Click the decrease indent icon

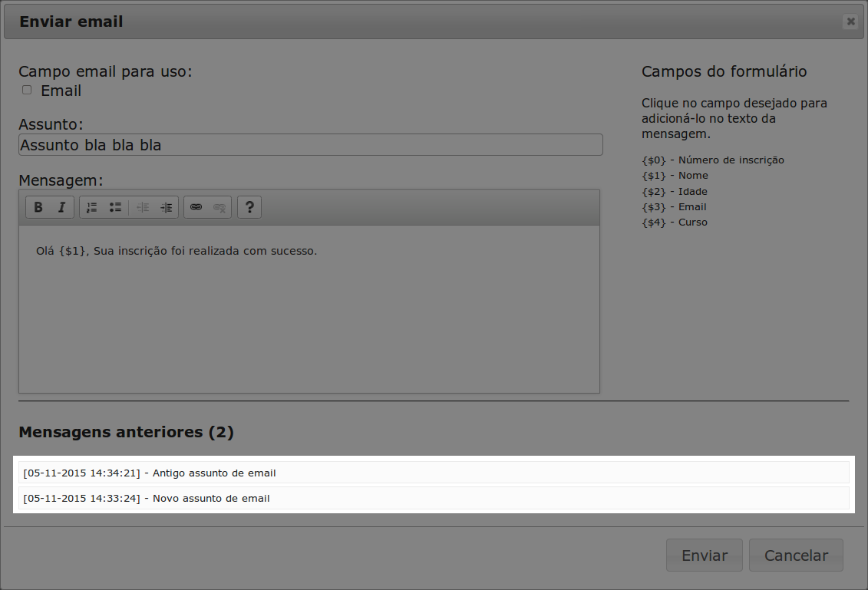[143, 207]
